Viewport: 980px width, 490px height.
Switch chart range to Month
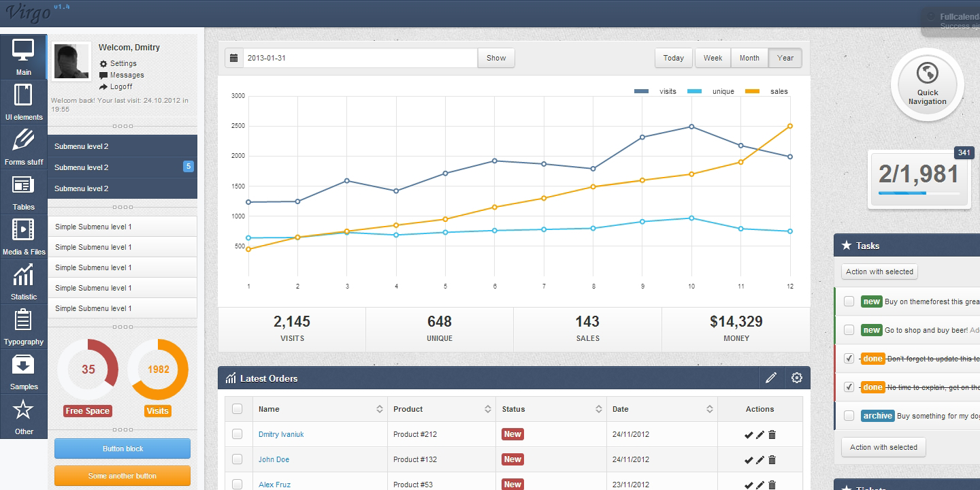tap(749, 58)
